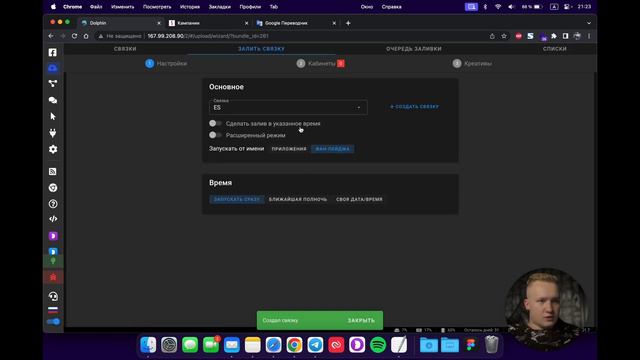Close the 'Google Переводчик' browser tab
This screenshot has width=640, height=360.
click(334, 23)
